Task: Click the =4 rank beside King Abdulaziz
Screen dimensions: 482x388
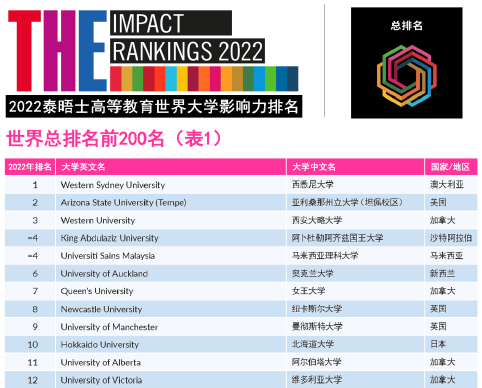Action: coord(30,238)
